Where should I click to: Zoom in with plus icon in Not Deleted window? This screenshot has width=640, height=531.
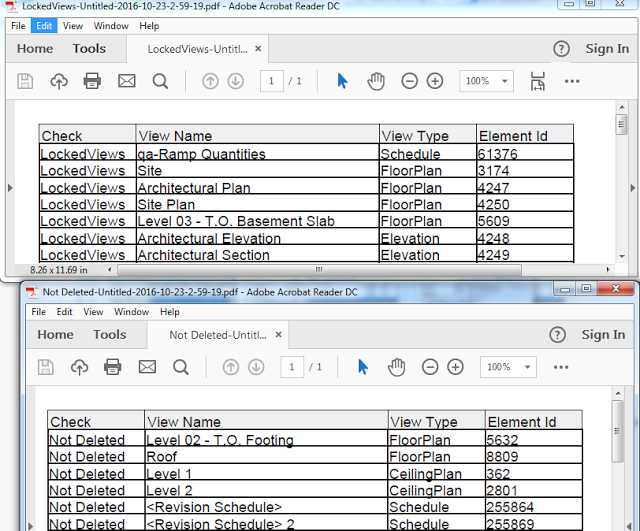[455, 367]
